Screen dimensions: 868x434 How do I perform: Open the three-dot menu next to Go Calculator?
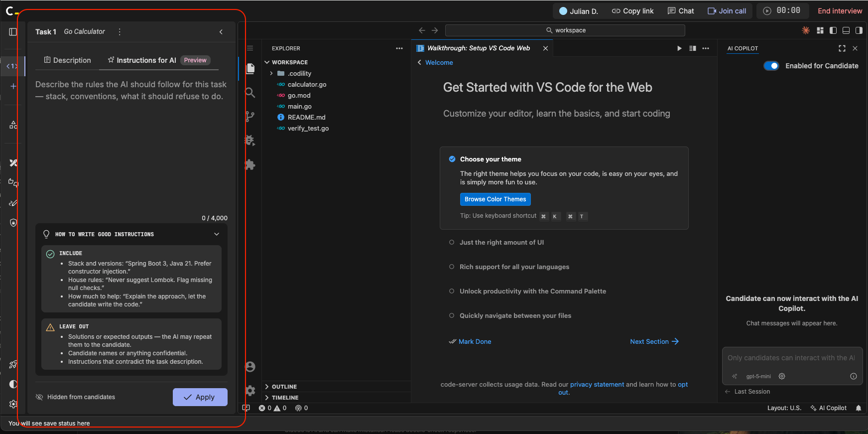click(120, 32)
